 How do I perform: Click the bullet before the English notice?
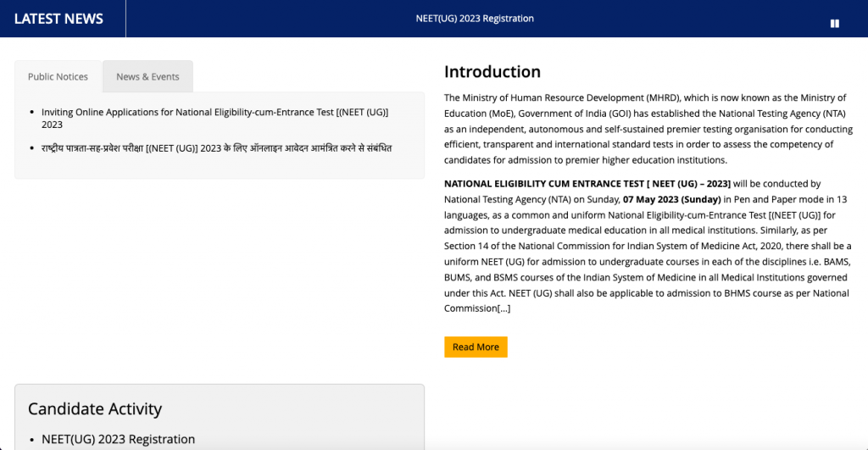pos(31,113)
